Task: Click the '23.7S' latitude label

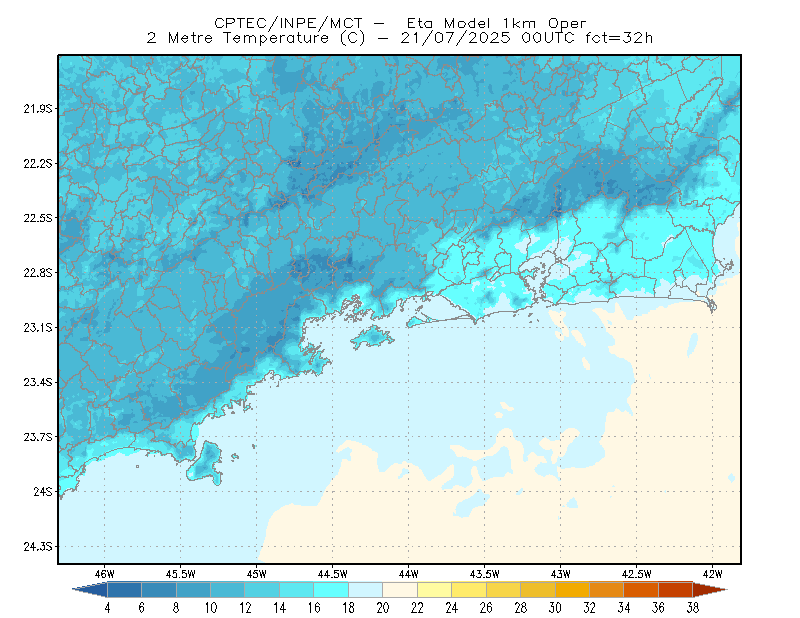Action: click(38, 437)
